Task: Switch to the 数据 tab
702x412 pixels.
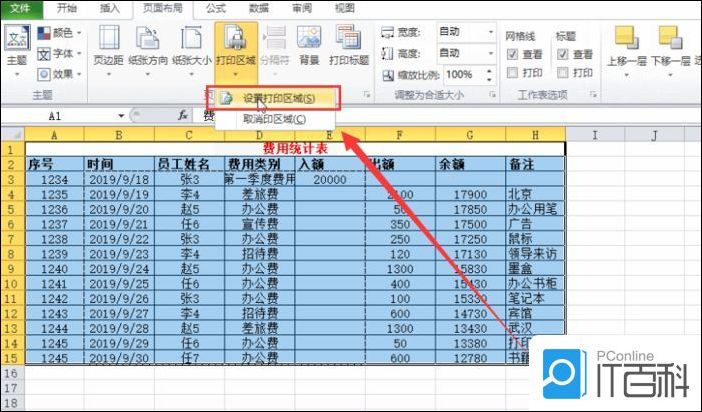Action: tap(259, 9)
